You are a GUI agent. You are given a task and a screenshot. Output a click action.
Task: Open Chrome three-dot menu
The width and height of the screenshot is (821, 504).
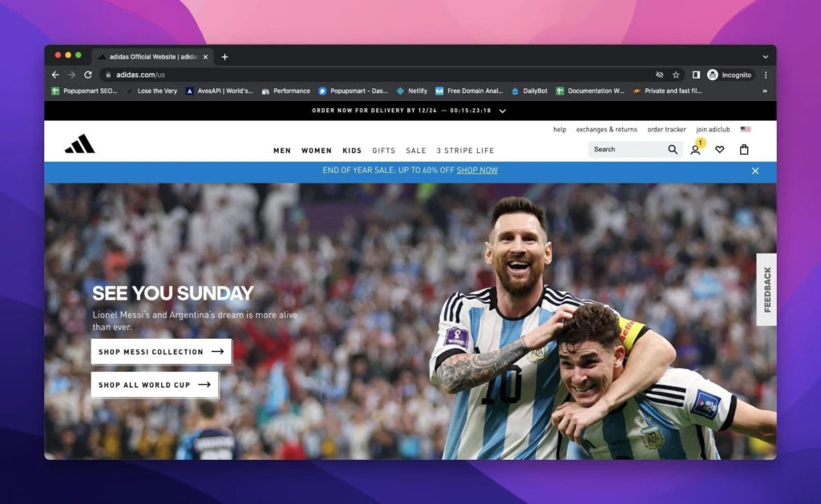pyautogui.click(x=766, y=75)
